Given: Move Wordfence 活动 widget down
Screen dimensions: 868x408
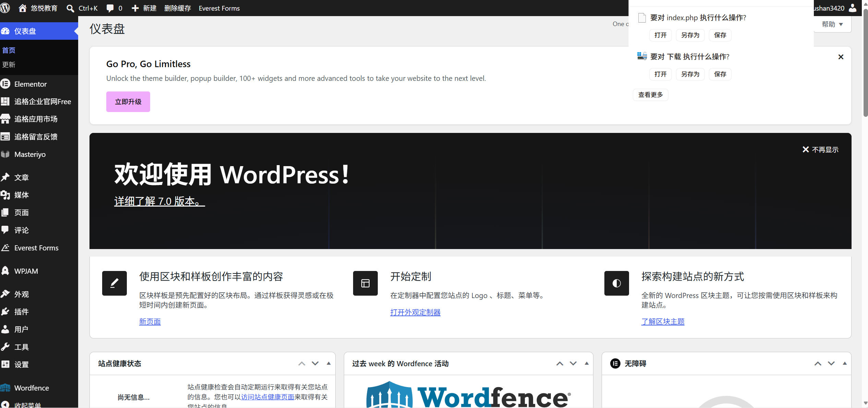Looking at the screenshot, I should pyautogui.click(x=573, y=363).
